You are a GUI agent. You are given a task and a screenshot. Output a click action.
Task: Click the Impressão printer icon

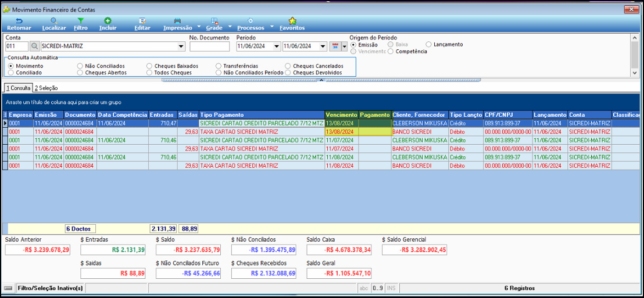[x=177, y=20]
